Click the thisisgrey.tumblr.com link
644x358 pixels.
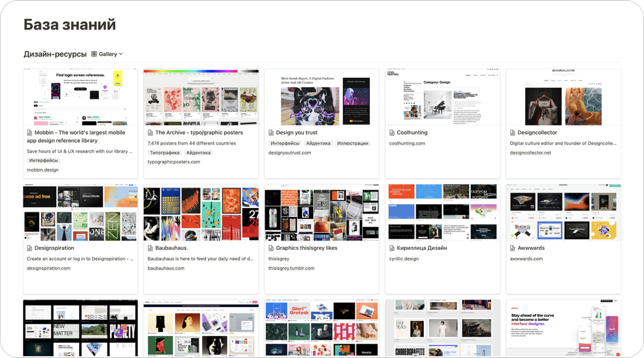tap(291, 268)
